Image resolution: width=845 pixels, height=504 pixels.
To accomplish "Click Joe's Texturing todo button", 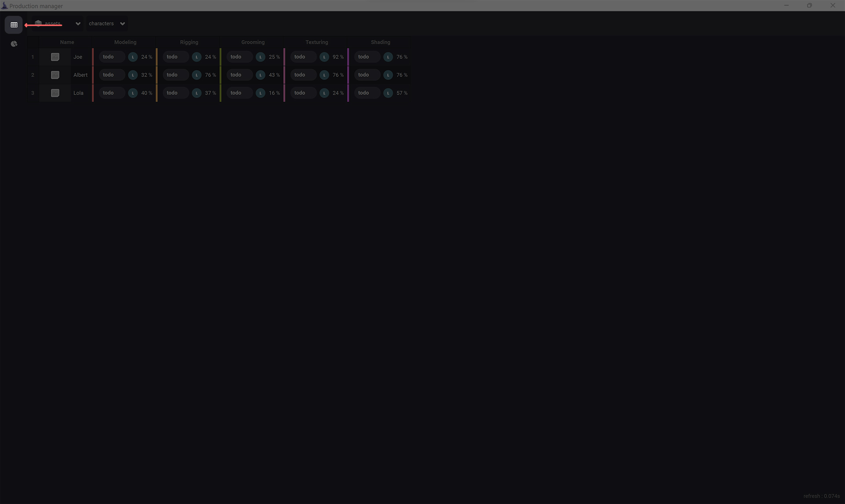I will [x=303, y=57].
